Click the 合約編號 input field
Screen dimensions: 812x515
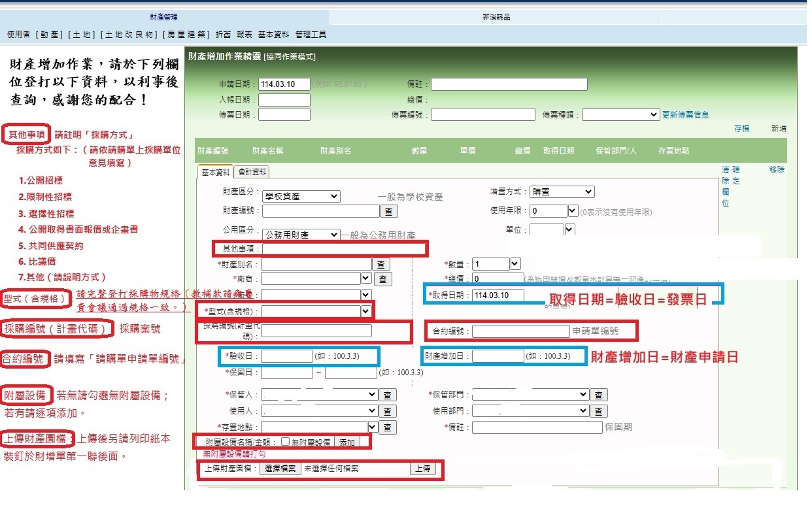coord(521,331)
